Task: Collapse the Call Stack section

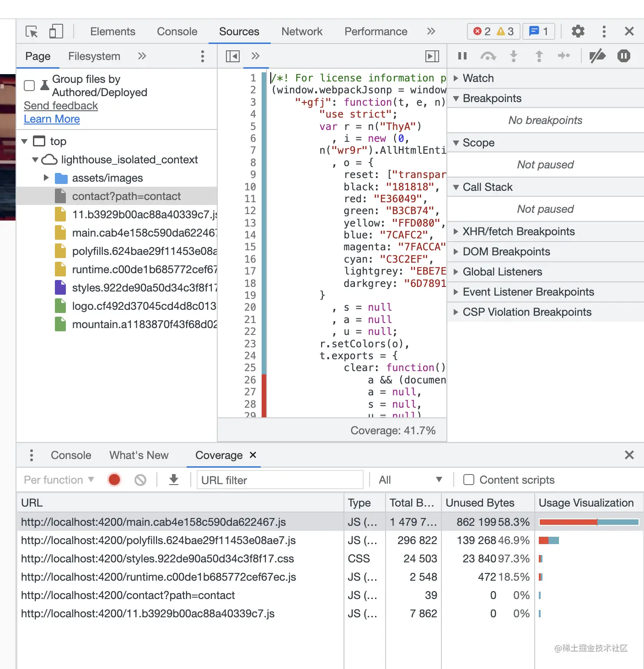Action: point(545,187)
